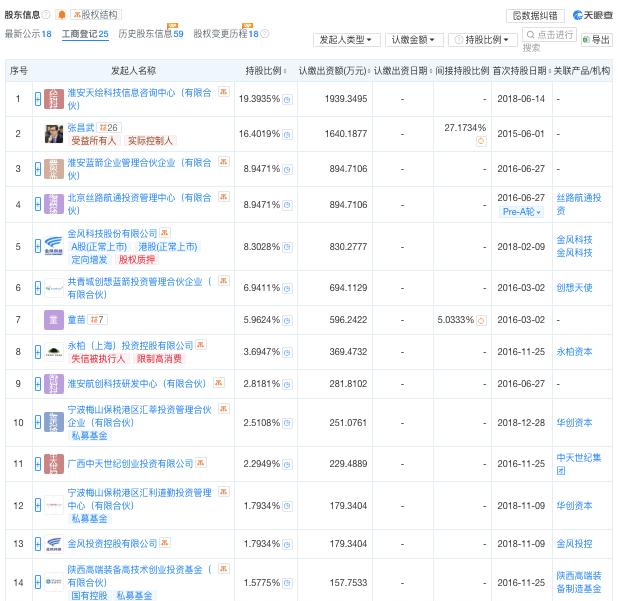
Task: Click 金风科技 company logo icon in row 5
Action: click(54, 246)
